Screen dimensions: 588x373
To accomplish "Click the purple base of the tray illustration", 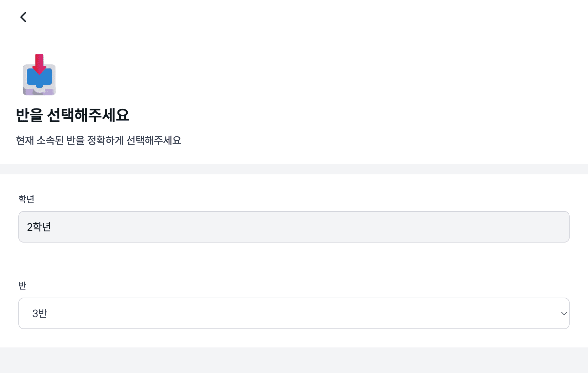I will tap(39, 92).
